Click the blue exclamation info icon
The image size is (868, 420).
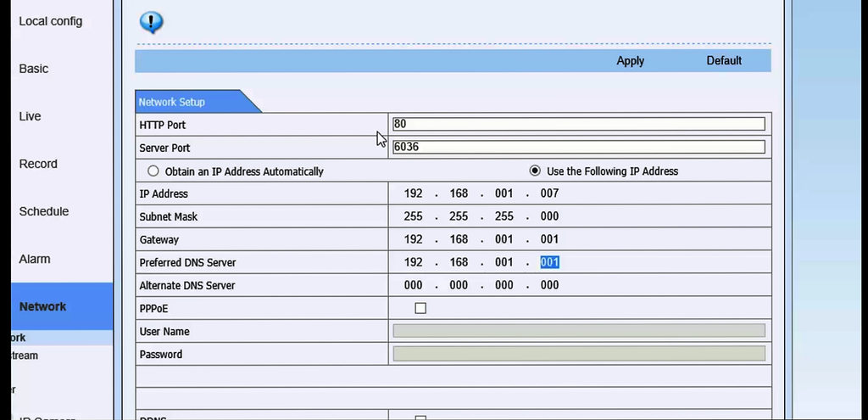click(x=151, y=22)
